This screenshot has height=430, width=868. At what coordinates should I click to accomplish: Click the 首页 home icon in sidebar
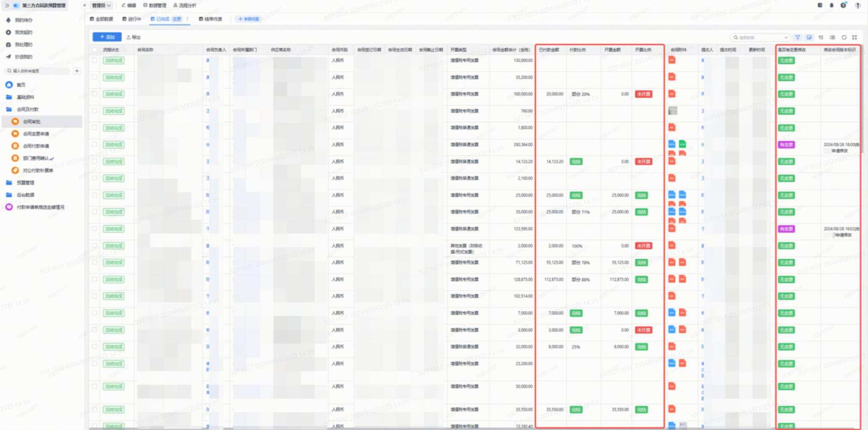tap(9, 85)
